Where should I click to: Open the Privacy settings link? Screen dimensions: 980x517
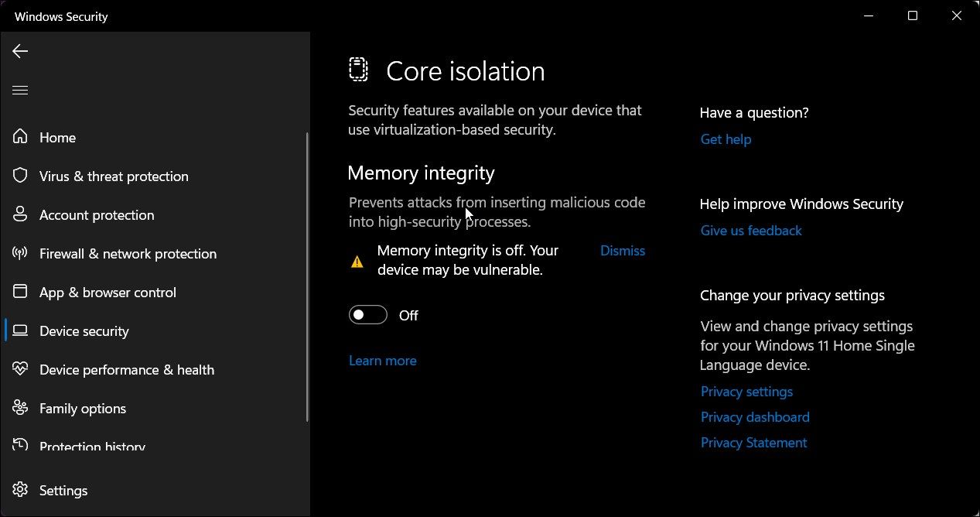click(x=746, y=392)
